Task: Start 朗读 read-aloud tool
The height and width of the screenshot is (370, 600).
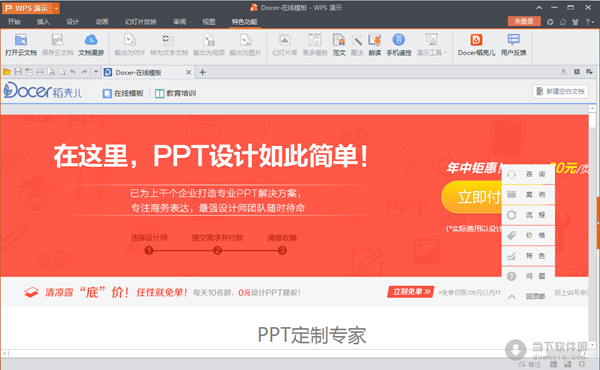Action: coord(375,45)
